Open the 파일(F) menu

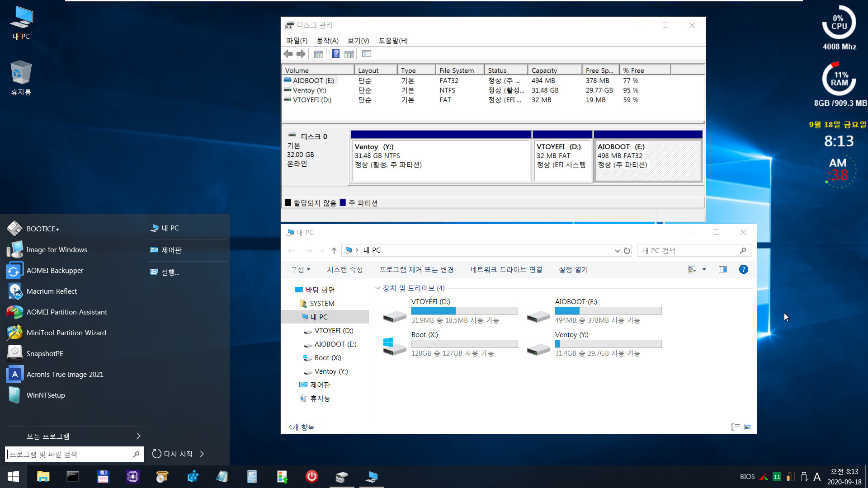pyautogui.click(x=297, y=41)
